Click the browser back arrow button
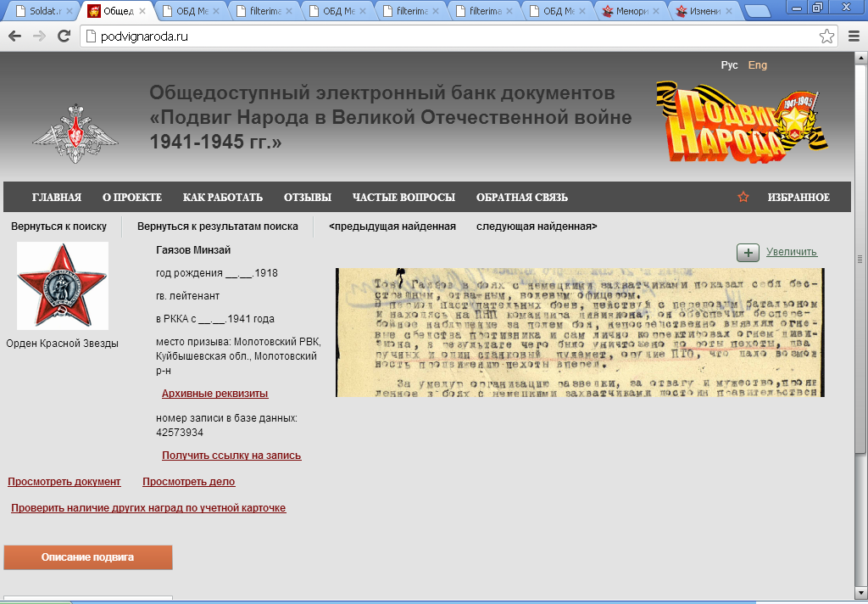868x604 pixels. point(14,36)
